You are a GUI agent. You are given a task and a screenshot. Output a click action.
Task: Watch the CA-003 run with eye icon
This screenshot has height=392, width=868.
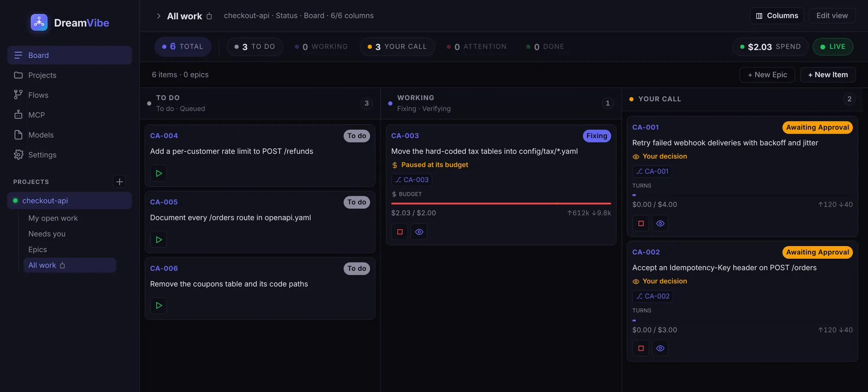coord(419,232)
